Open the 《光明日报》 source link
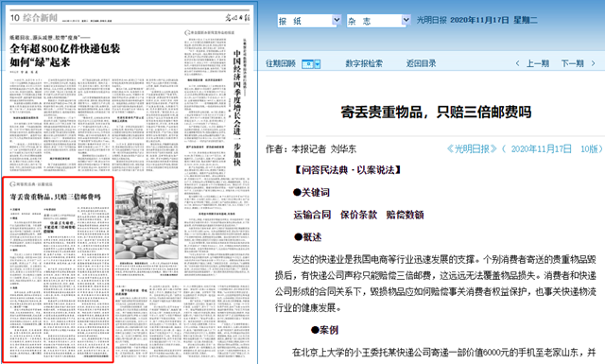605x364 pixels. pos(472,149)
